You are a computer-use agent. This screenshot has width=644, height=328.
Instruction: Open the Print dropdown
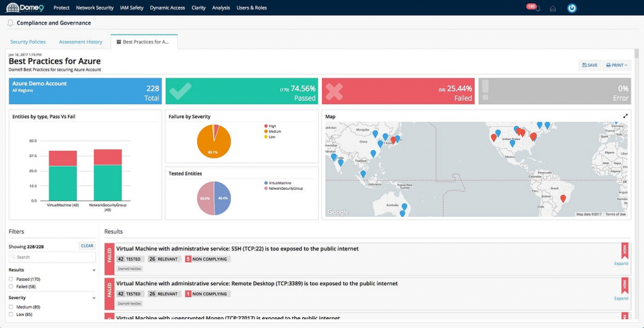[x=617, y=65]
